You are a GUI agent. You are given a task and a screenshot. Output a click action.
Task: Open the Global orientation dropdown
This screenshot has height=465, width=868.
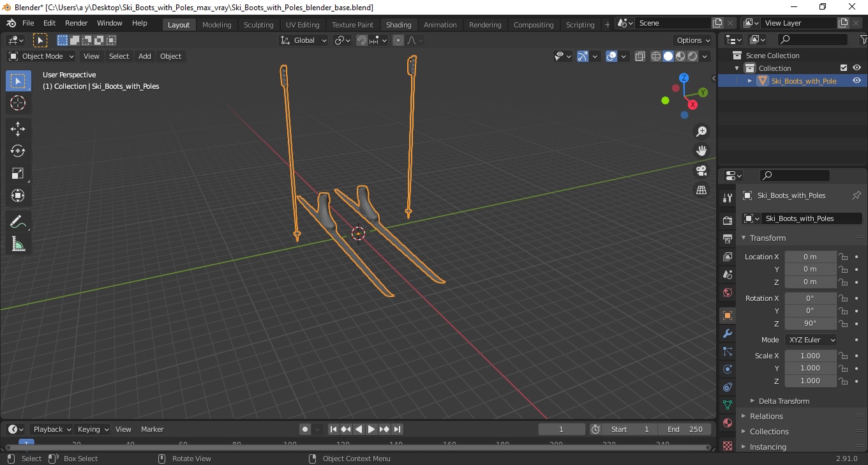(x=304, y=40)
